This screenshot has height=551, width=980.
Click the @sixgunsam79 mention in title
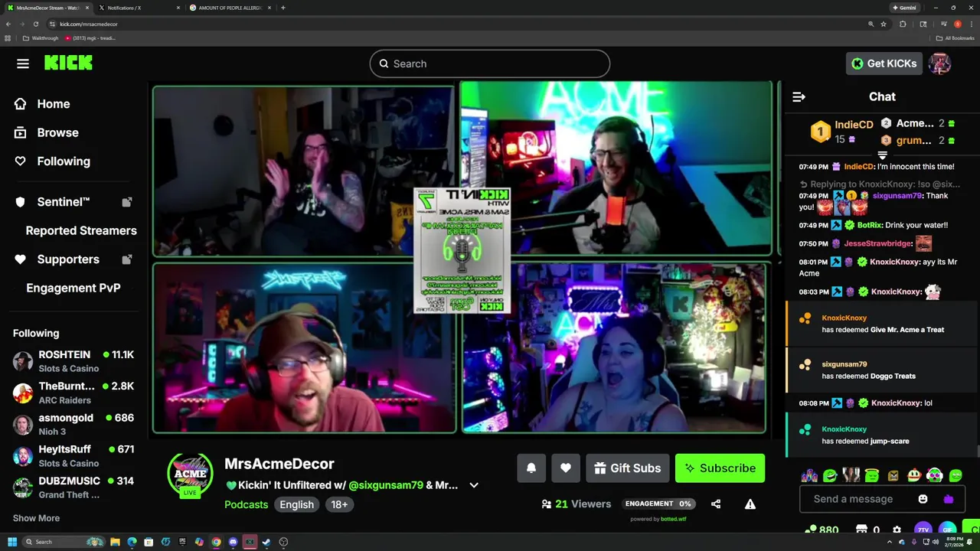pyautogui.click(x=386, y=485)
